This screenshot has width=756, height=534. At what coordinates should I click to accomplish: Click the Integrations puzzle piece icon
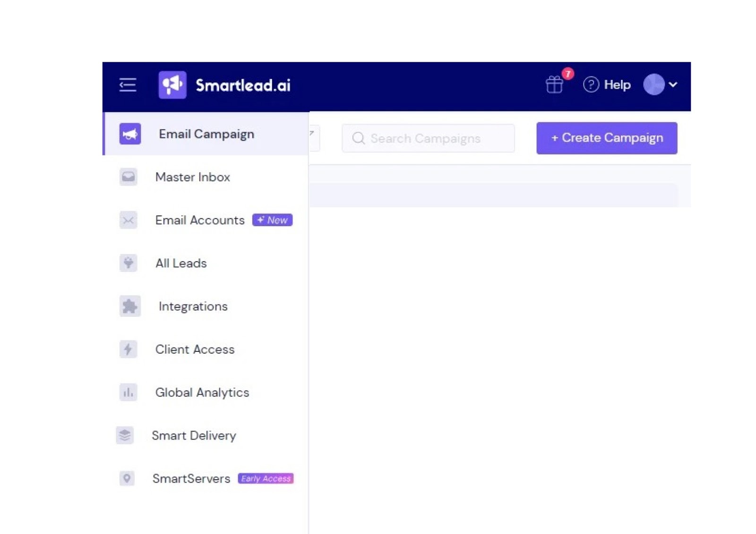(130, 306)
